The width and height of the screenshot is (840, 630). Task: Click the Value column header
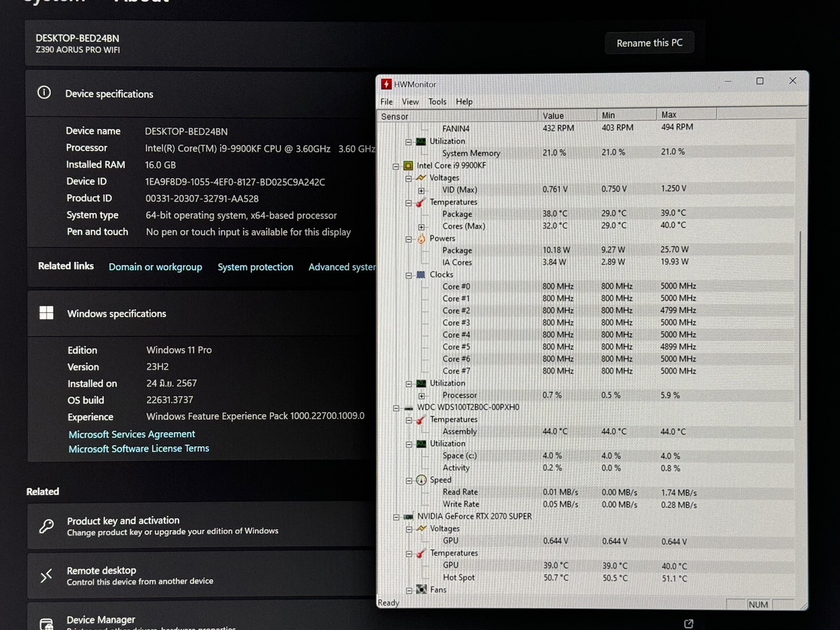point(568,115)
